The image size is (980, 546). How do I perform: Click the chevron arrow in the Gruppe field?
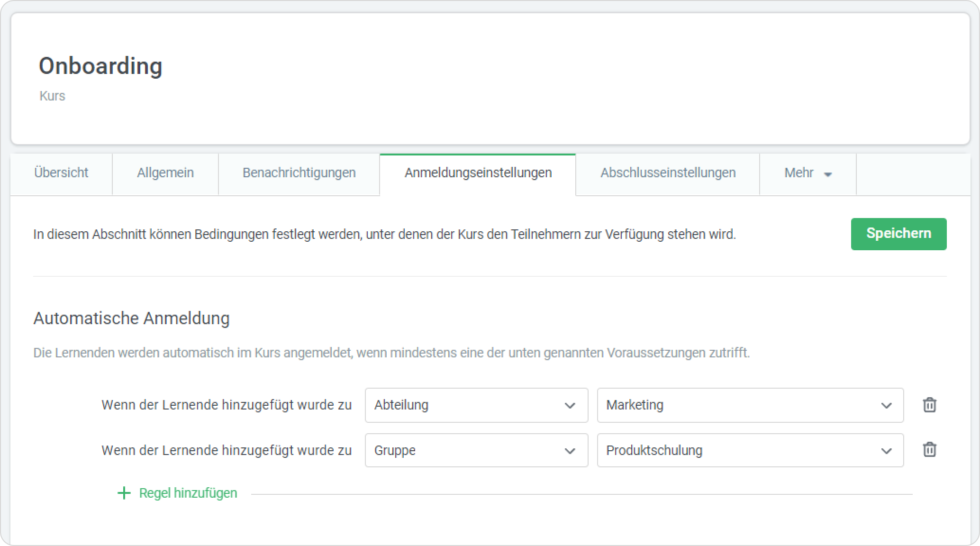[x=570, y=451]
